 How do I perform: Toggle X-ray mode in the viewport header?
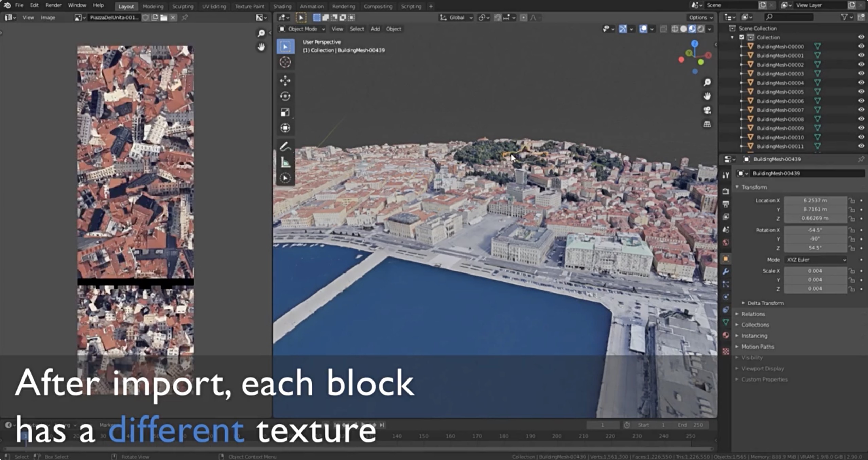[663, 29]
